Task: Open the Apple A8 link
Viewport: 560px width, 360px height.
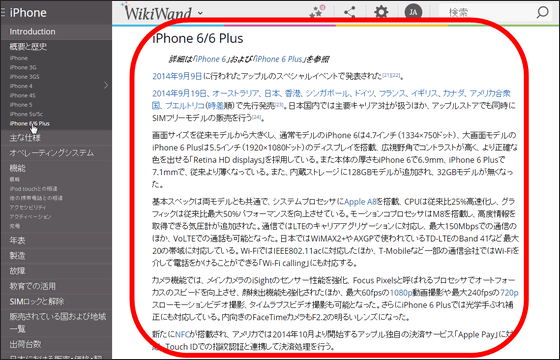Action: tap(360, 201)
